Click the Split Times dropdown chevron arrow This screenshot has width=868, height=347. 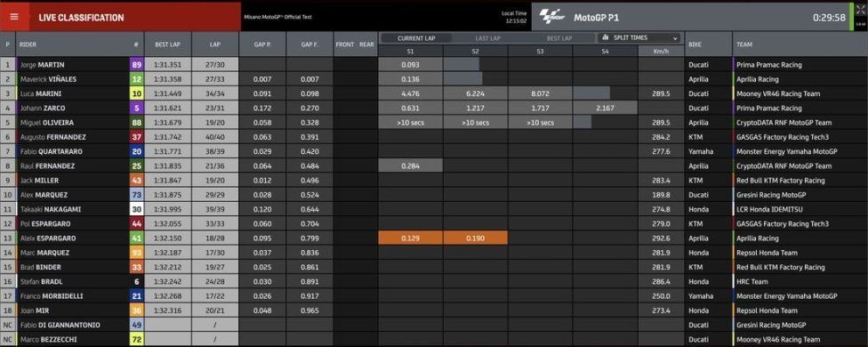pyautogui.click(x=675, y=38)
